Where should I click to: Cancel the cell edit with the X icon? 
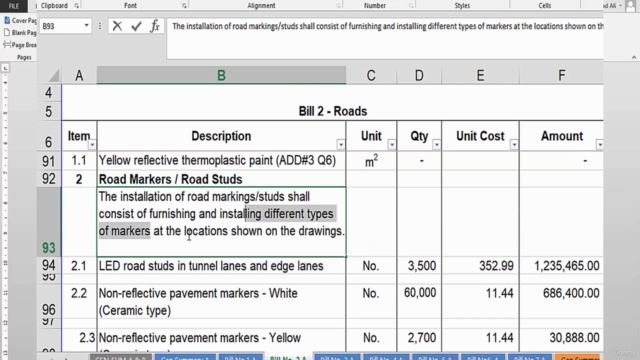pyautogui.click(x=117, y=26)
